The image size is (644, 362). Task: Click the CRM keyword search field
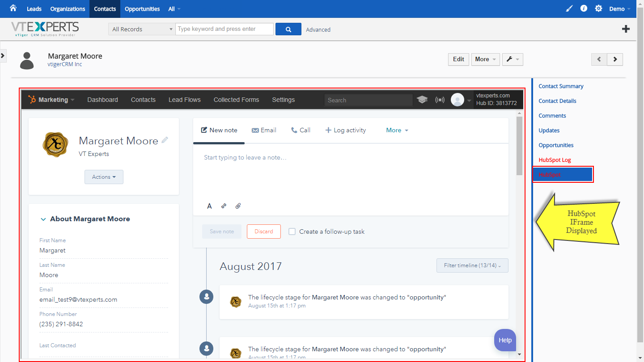tap(225, 29)
